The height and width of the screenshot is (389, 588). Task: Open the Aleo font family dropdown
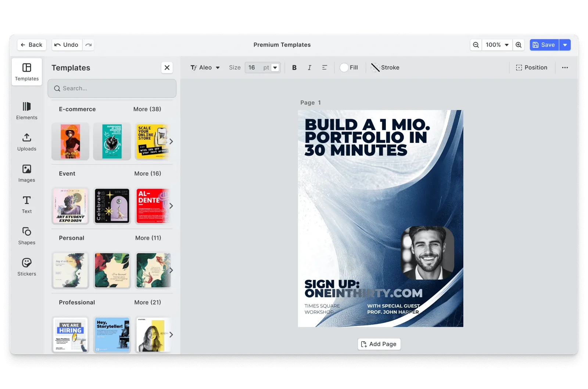(x=205, y=68)
